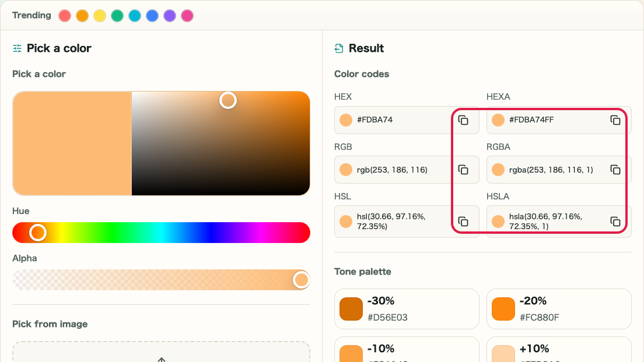The height and width of the screenshot is (362, 644).
Task: Click the current color preview block
Action: click(72, 143)
